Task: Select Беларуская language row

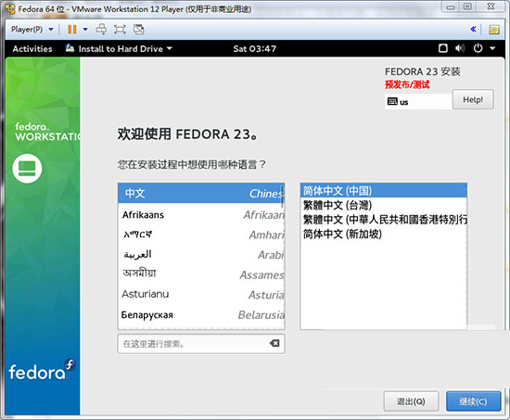Action: pyautogui.click(x=201, y=315)
